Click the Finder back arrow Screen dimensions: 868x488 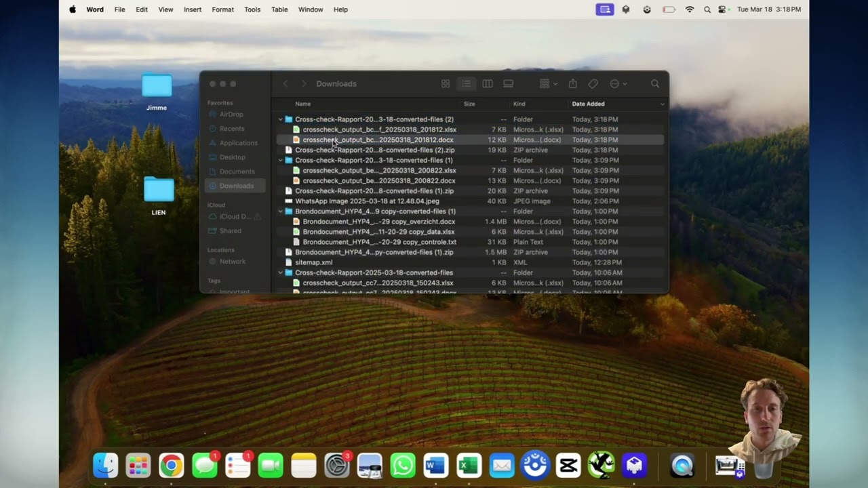tap(285, 83)
